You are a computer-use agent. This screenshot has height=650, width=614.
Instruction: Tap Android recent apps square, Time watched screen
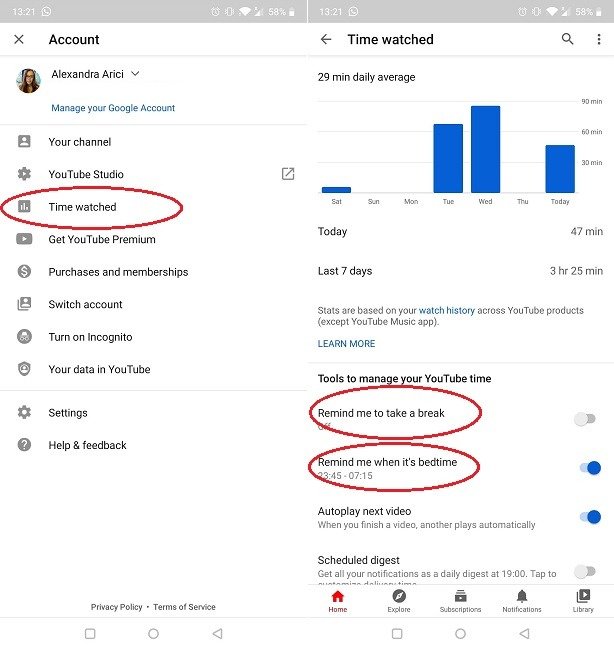pyautogui.click(x=397, y=633)
